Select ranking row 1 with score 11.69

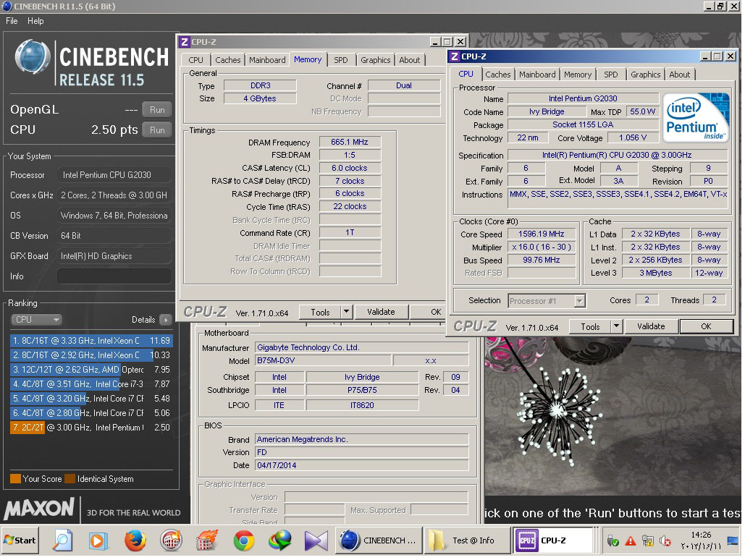click(91, 341)
